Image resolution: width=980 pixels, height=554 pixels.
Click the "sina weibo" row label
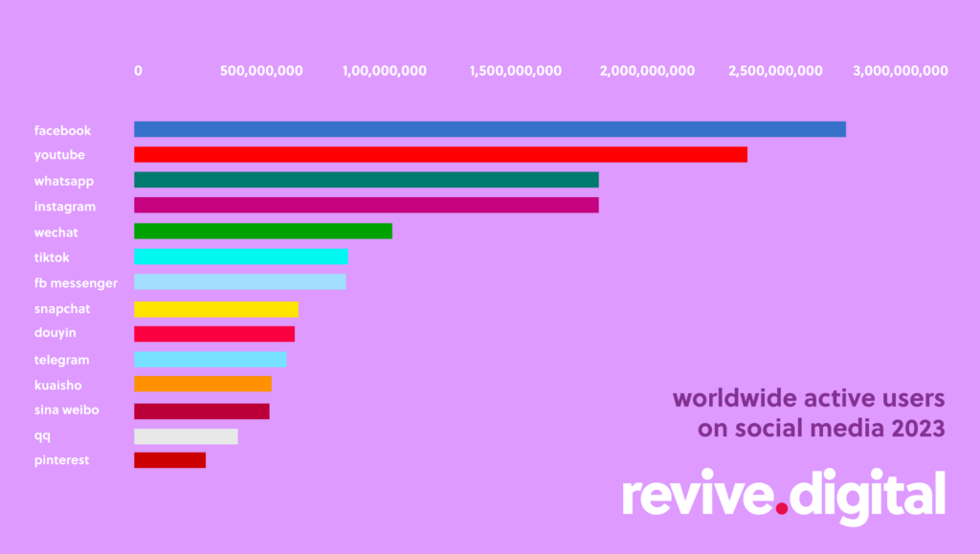(x=66, y=410)
